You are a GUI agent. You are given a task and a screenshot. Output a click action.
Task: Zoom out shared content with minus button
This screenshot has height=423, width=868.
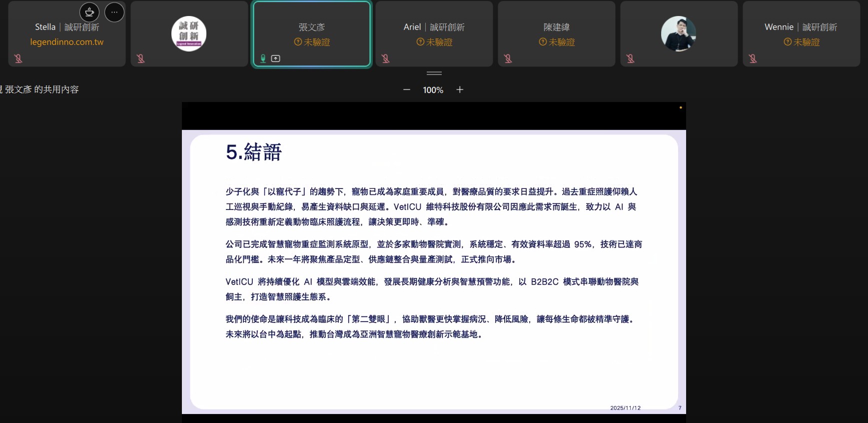coord(407,89)
